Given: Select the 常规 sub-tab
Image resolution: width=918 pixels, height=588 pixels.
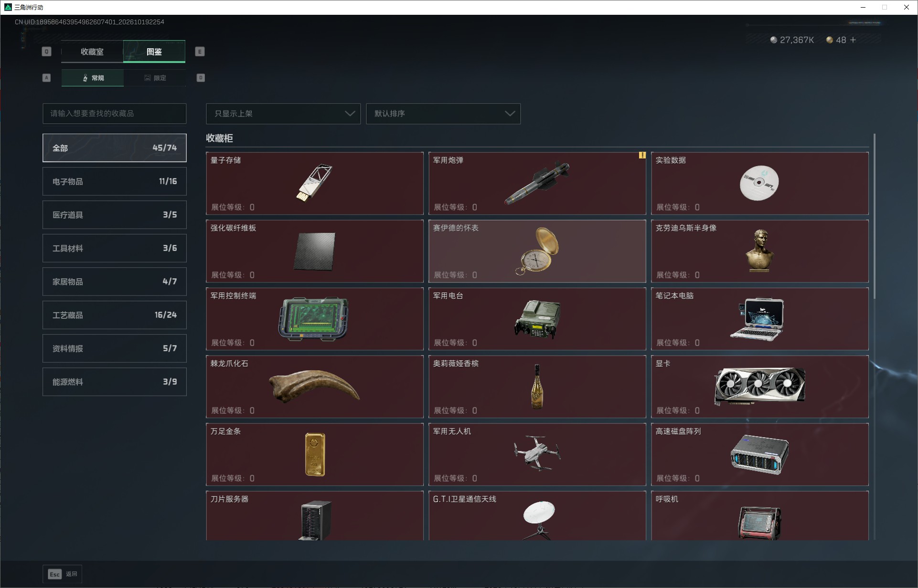Looking at the screenshot, I should [x=93, y=78].
